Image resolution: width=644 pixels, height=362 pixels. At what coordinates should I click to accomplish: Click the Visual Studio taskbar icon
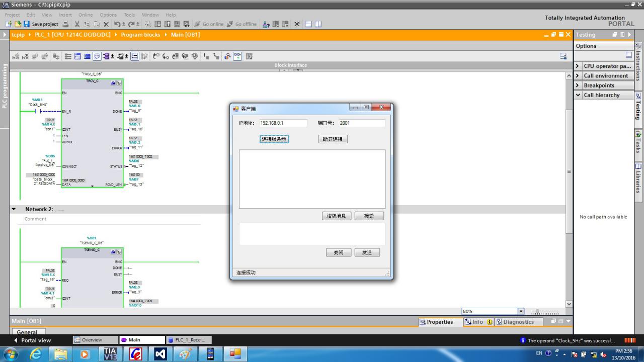click(x=160, y=354)
